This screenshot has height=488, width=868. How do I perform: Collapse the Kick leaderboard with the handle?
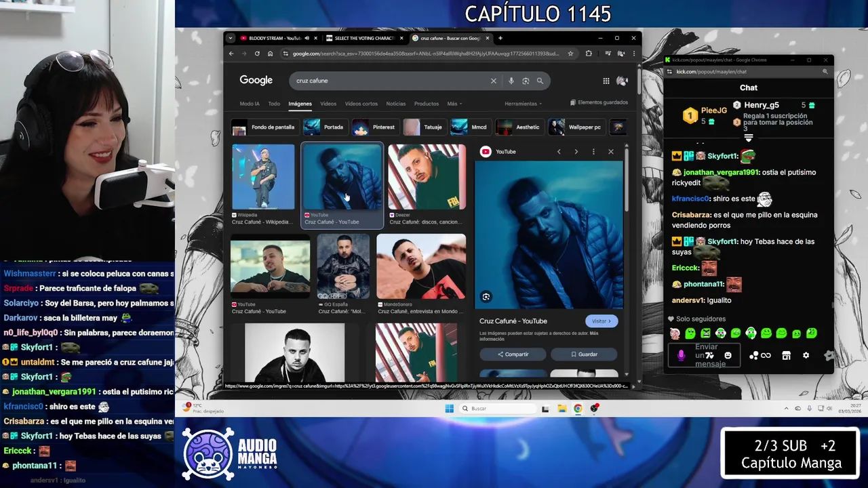(x=749, y=138)
